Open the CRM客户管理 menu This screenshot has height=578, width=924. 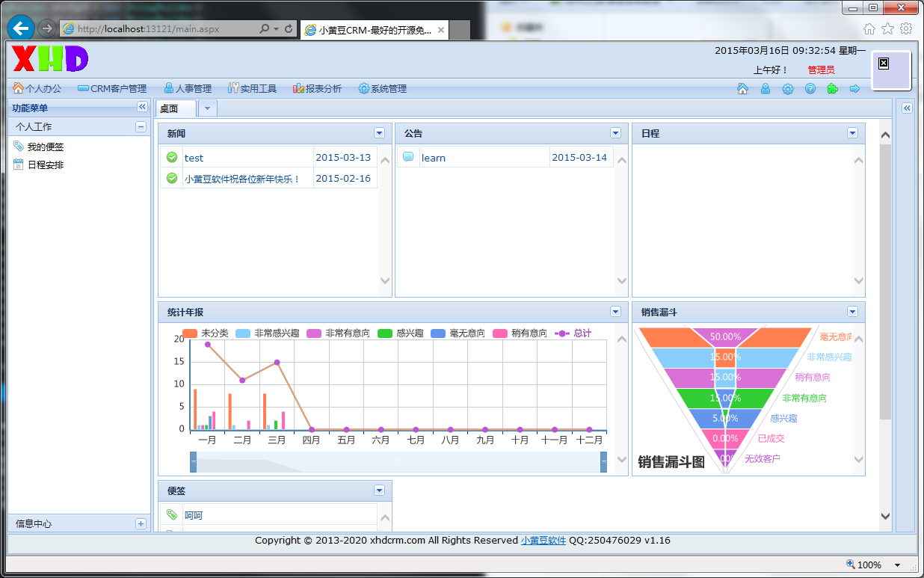112,89
